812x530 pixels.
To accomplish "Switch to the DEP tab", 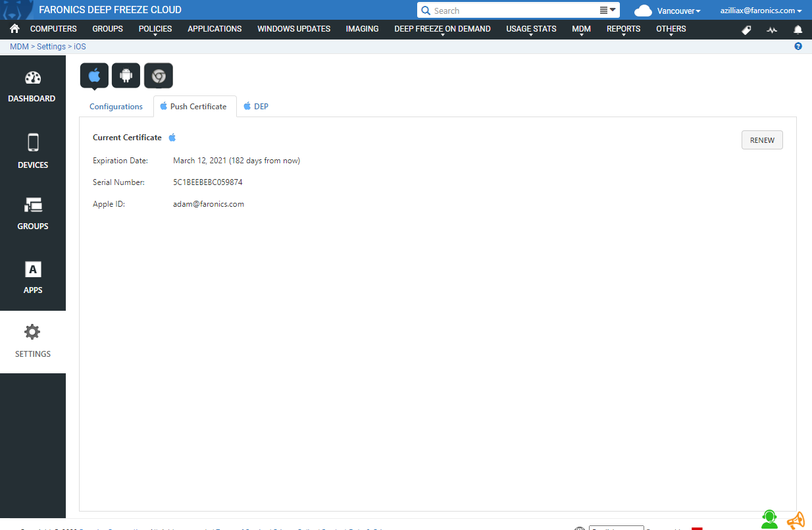I will coord(256,107).
